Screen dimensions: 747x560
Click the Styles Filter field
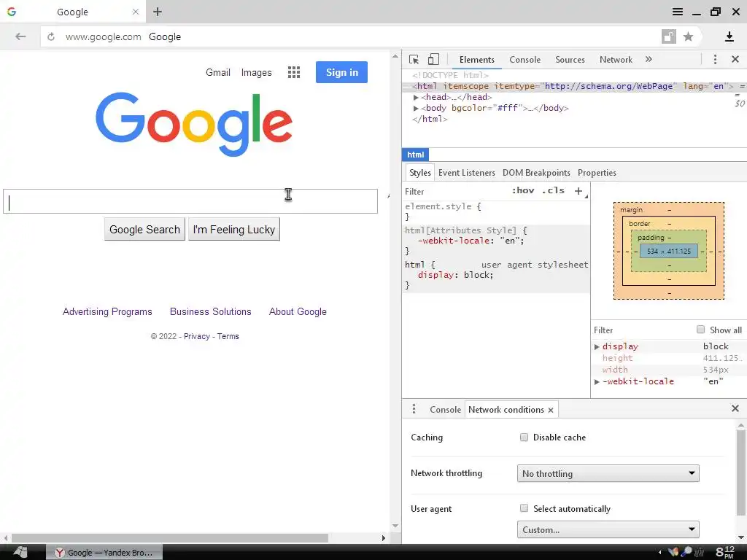coord(452,191)
